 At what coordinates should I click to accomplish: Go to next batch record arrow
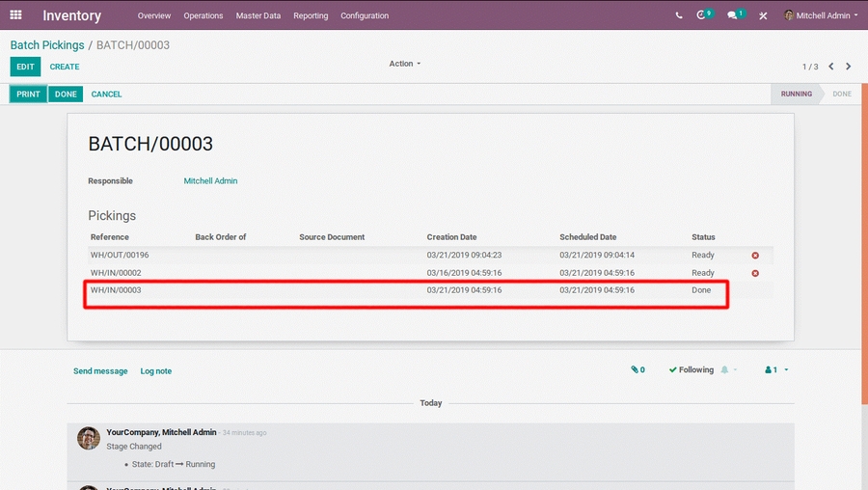[x=849, y=67]
